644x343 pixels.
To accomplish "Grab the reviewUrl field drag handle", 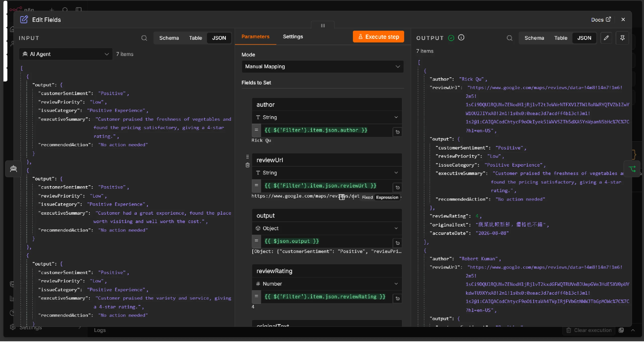I will [248, 157].
